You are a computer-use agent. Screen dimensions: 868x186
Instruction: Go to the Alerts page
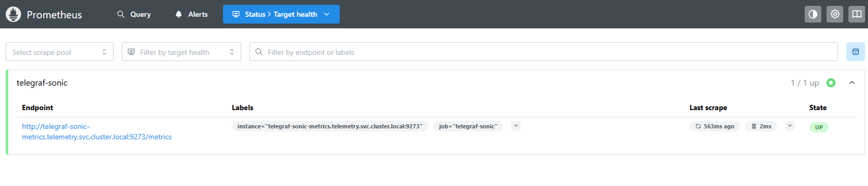click(191, 14)
